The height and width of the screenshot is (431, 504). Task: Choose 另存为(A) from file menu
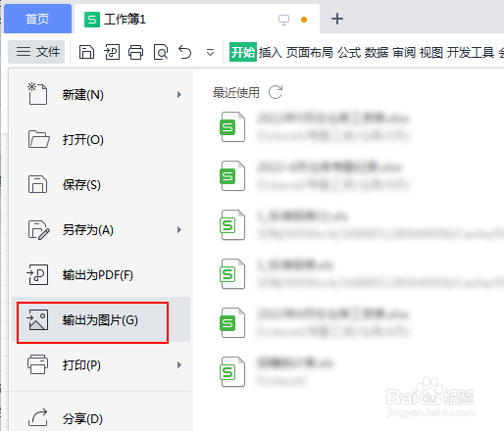coord(101,230)
